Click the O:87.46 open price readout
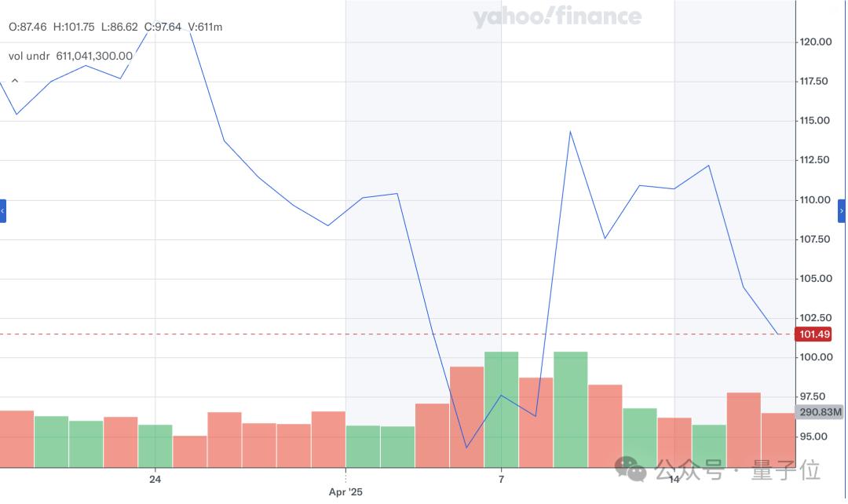This screenshot has height=504, width=848. [x=27, y=27]
